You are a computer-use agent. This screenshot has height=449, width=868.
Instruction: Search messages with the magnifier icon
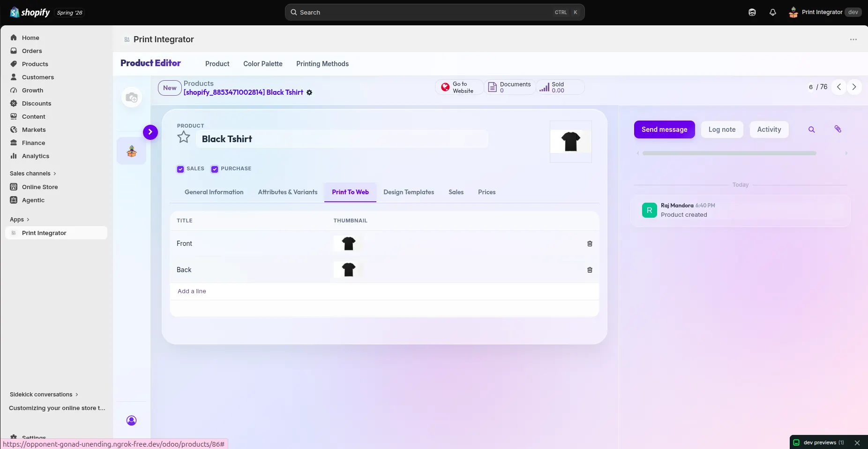[x=812, y=129]
